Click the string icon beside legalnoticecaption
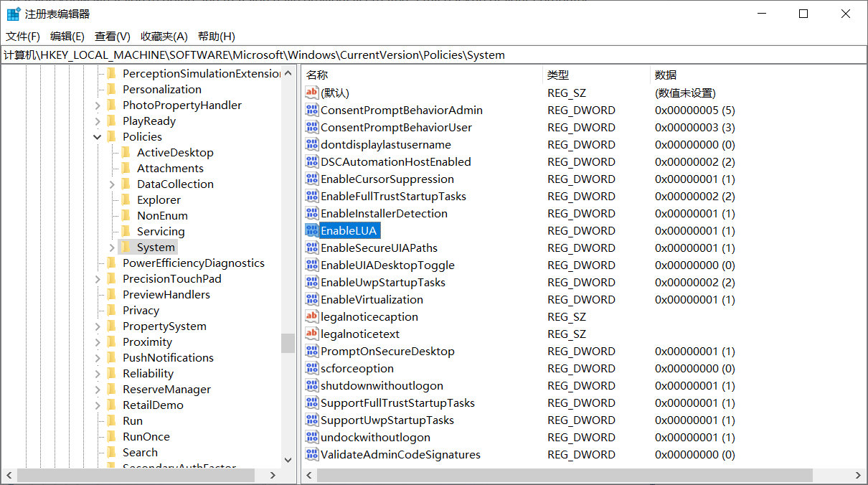868x485 pixels. pos(312,316)
